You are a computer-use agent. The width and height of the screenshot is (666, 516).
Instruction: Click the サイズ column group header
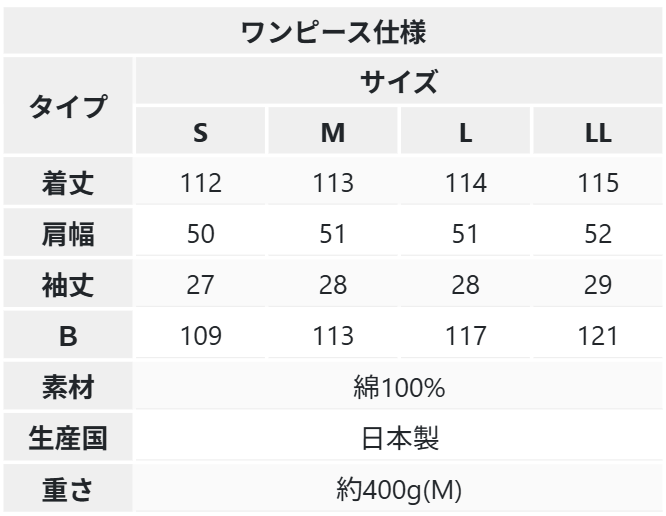tap(398, 81)
